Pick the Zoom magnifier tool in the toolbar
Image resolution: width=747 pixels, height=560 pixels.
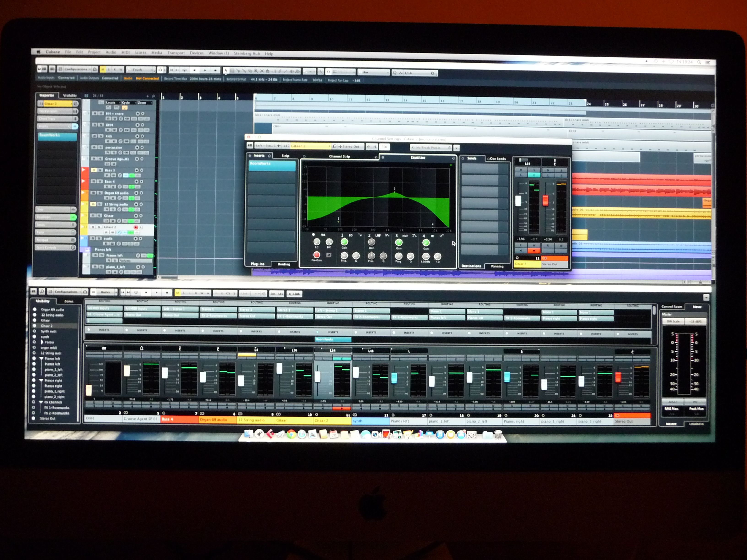click(x=256, y=71)
